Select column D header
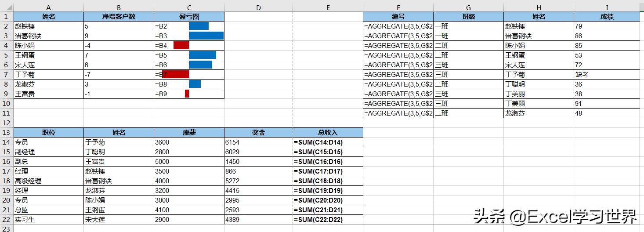Image resolution: width=644 pixels, height=232 pixels. coord(258,7)
